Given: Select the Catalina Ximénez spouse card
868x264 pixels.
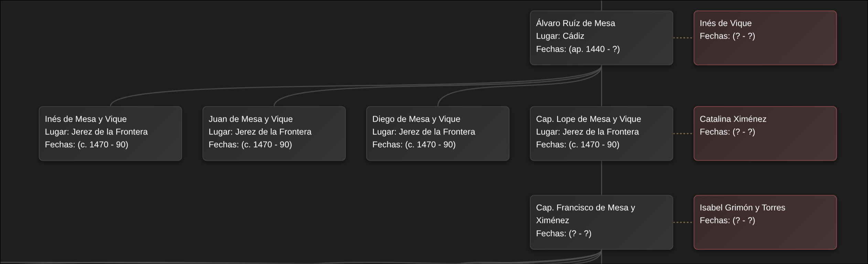Looking at the screenshot, I should point(765,133).
